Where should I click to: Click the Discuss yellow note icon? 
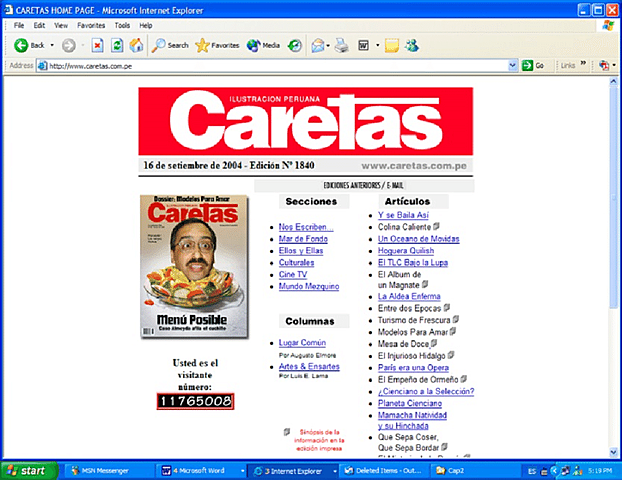pos(392,46)
